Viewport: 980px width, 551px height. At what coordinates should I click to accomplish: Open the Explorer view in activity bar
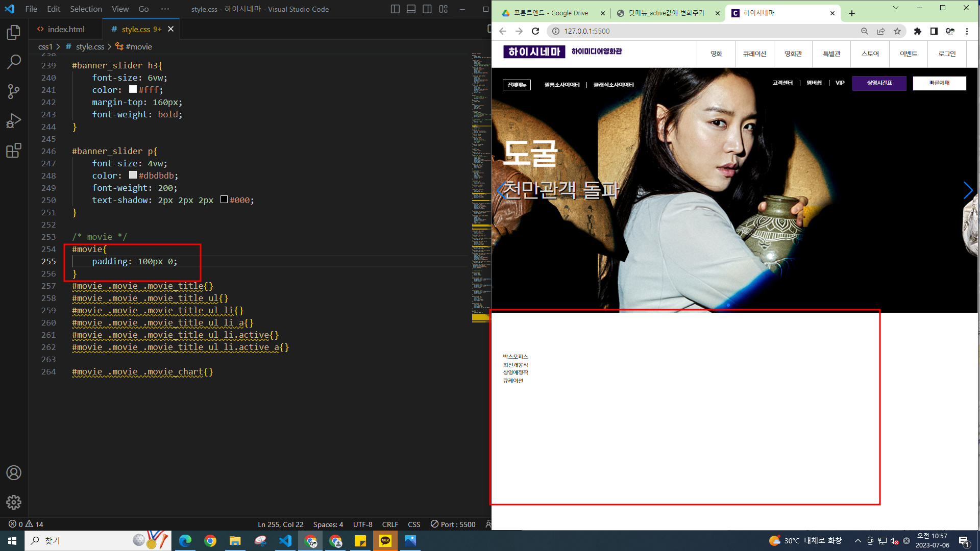coord(14,33)
